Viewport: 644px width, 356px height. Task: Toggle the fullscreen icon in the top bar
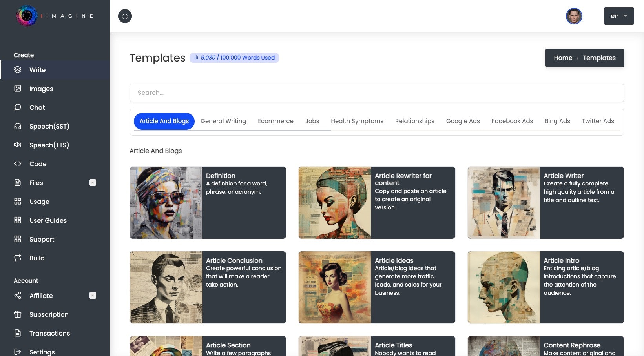click(x=125, y=16)
